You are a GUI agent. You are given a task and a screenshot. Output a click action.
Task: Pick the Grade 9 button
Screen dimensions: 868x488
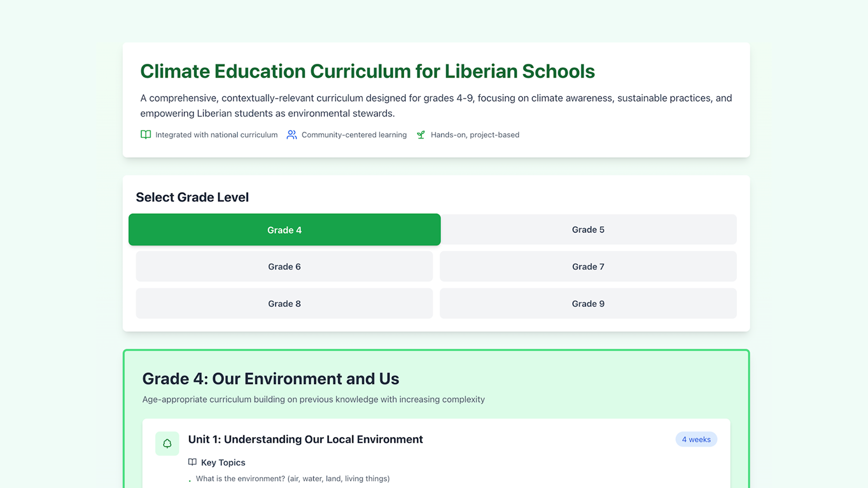click(x=588, y=304)
